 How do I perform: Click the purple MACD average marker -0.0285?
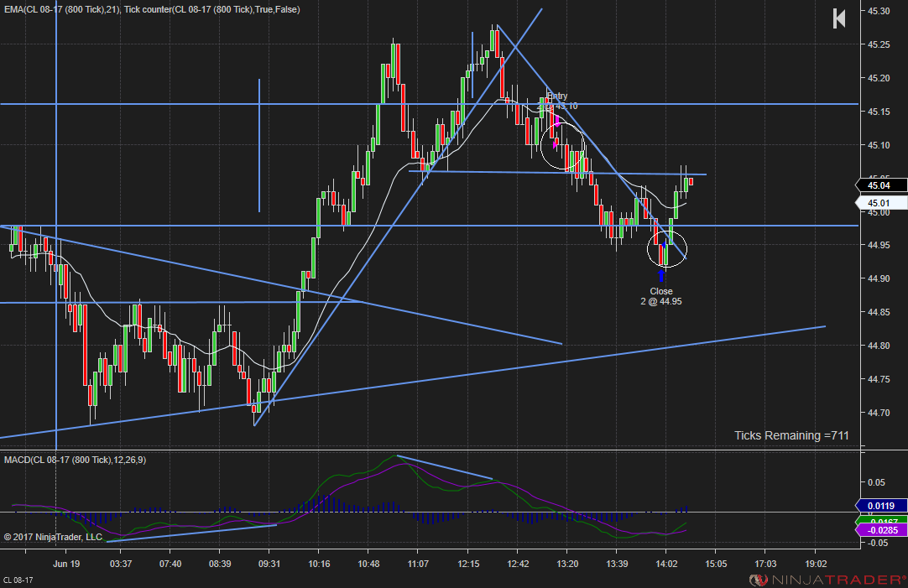pyautogui.click(x=881, y=530)
